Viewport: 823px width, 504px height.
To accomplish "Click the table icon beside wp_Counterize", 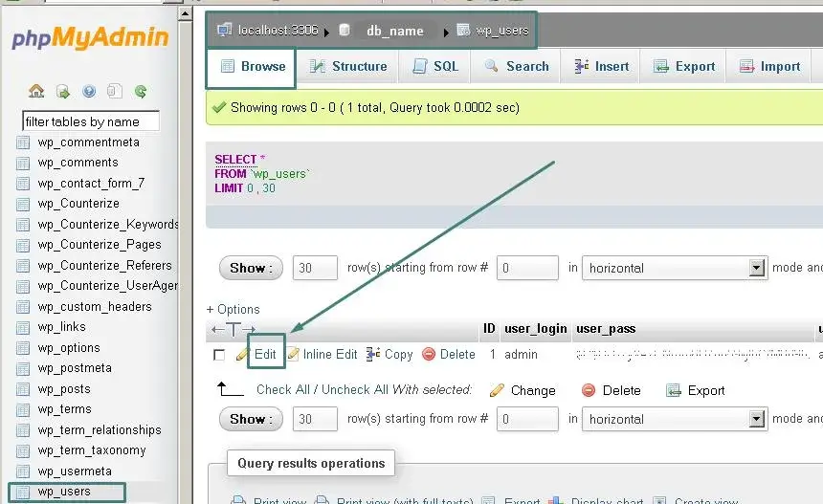I will coord(23,204).
